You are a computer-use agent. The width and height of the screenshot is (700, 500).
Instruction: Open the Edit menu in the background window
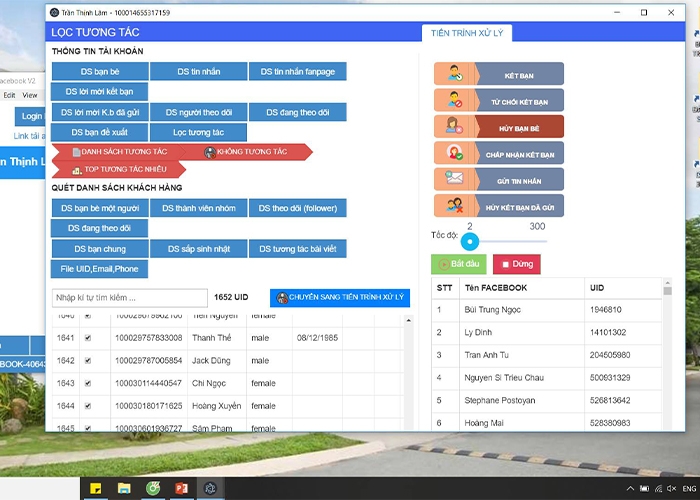pos(9,95)
